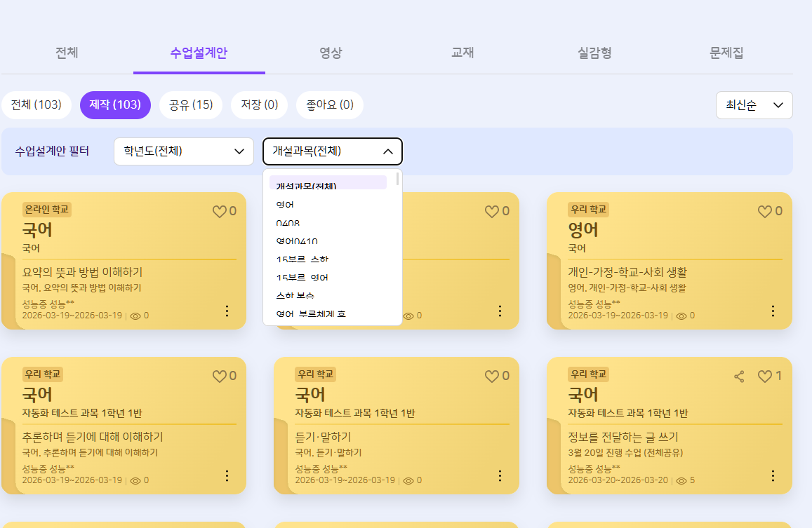812x528 pixels.
Task: Open the 최신순 sort dropdown
Action: 754,105
